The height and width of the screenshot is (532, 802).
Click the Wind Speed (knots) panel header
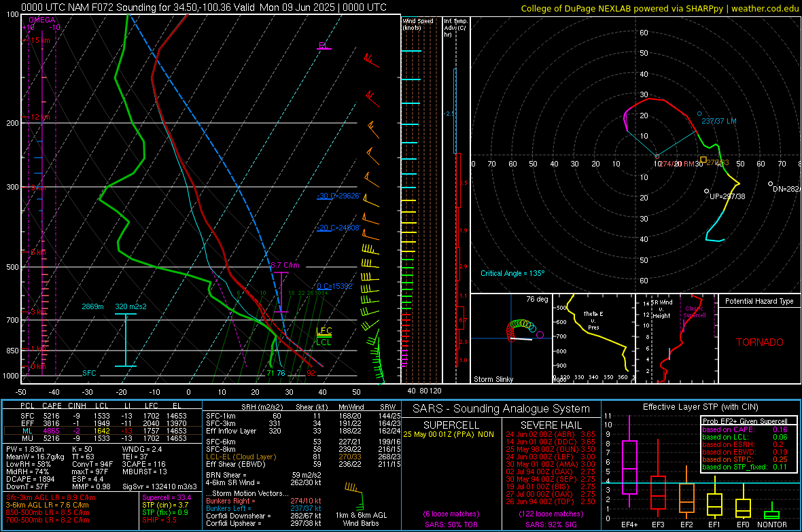418,24
